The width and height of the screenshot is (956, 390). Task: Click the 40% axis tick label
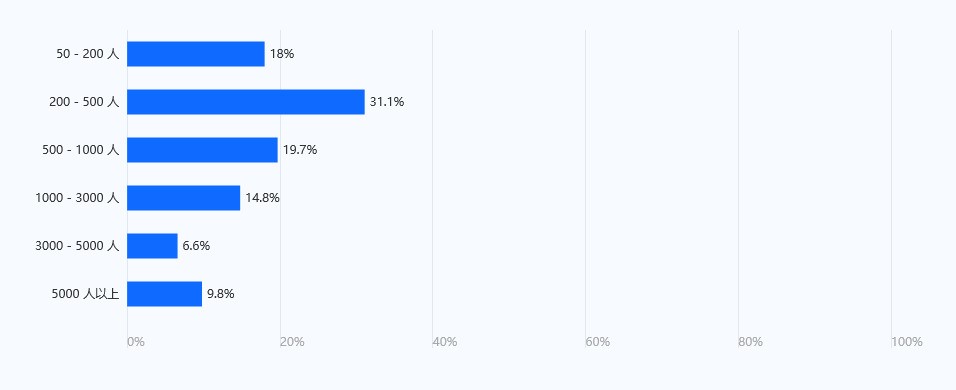coord(444,342)
